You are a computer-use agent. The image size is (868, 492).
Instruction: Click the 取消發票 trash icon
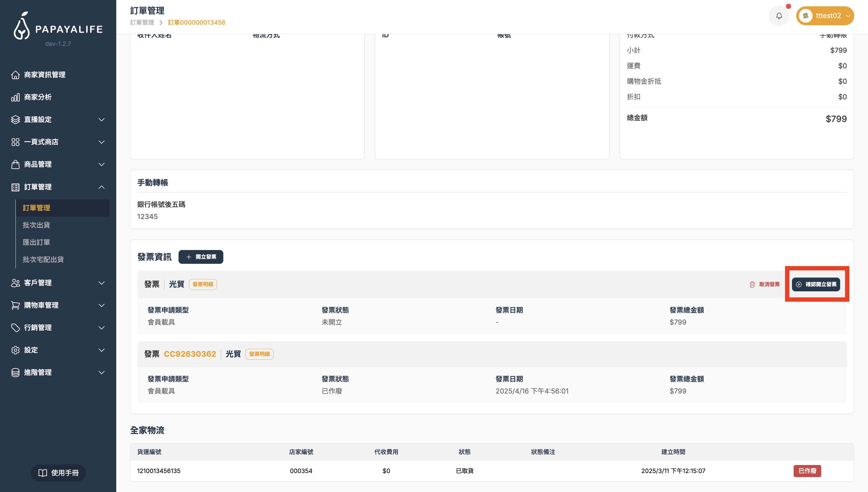(752, 284)
